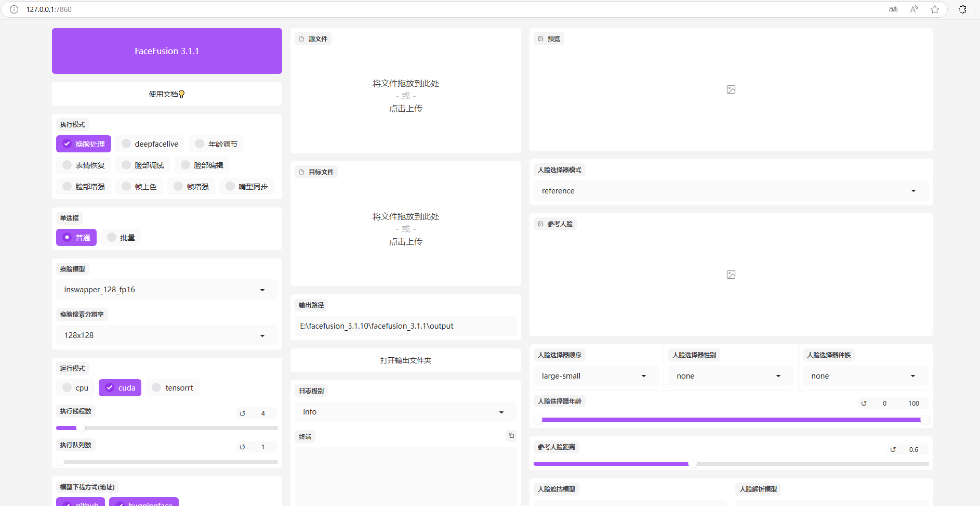Enable the 年龄调节 processor
The width and height of the screenshot is (980, 506).
point(216,144)
